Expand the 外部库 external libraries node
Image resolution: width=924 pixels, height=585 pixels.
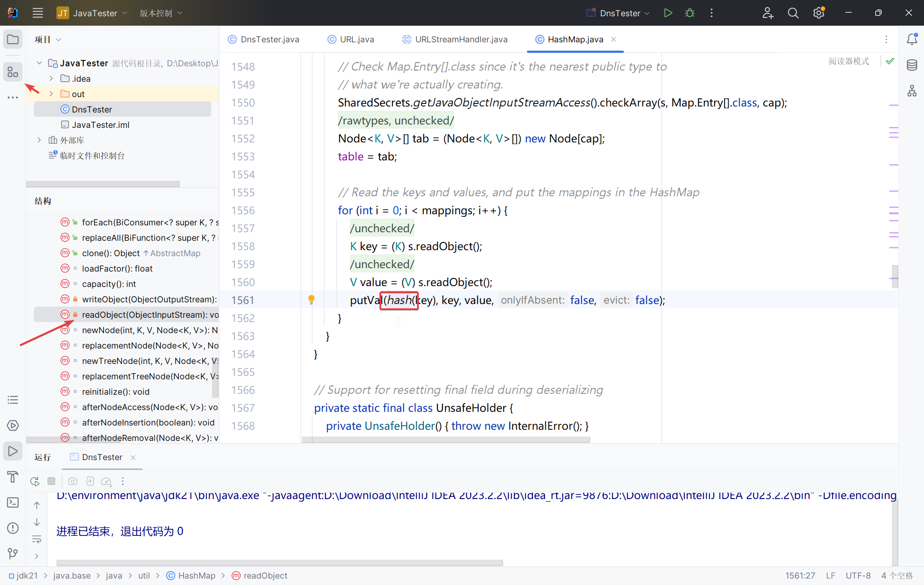[x=39, y=140]
